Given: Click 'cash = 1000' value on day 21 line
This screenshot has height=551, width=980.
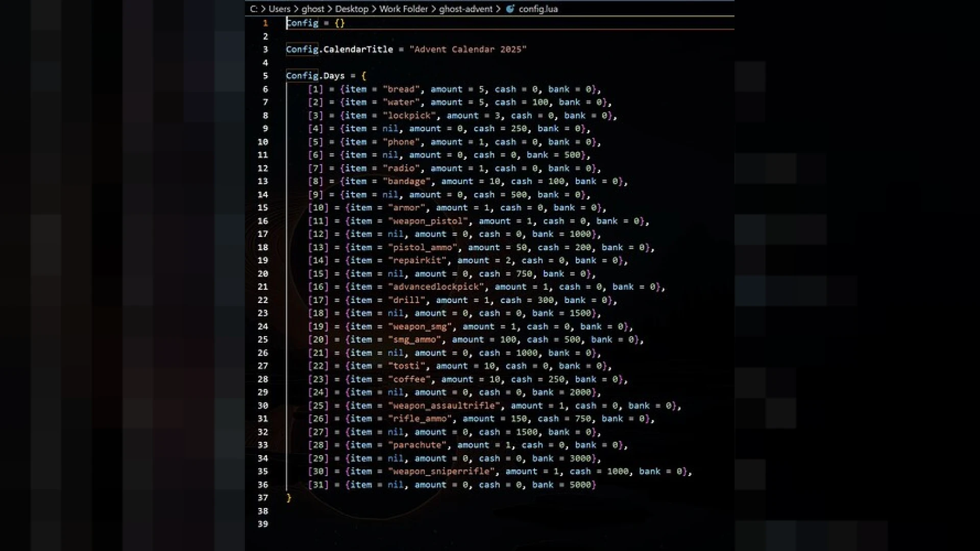Looking at the screenshot, I should point(508,353).
